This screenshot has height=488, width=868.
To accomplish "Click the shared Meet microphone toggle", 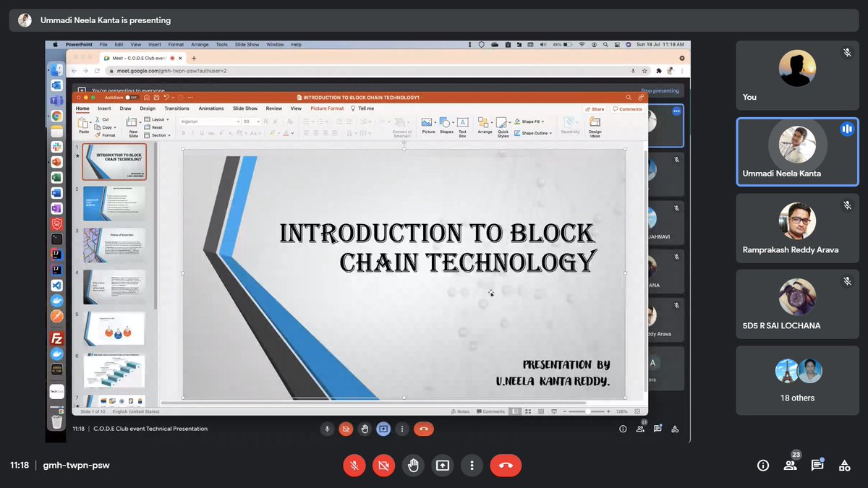I will click(x=327, y=429).
